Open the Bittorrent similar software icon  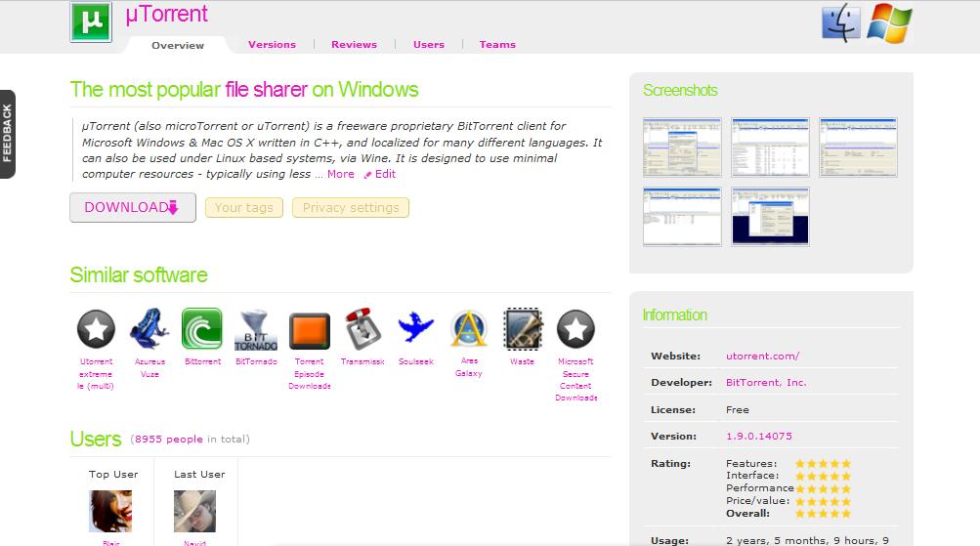202,329
